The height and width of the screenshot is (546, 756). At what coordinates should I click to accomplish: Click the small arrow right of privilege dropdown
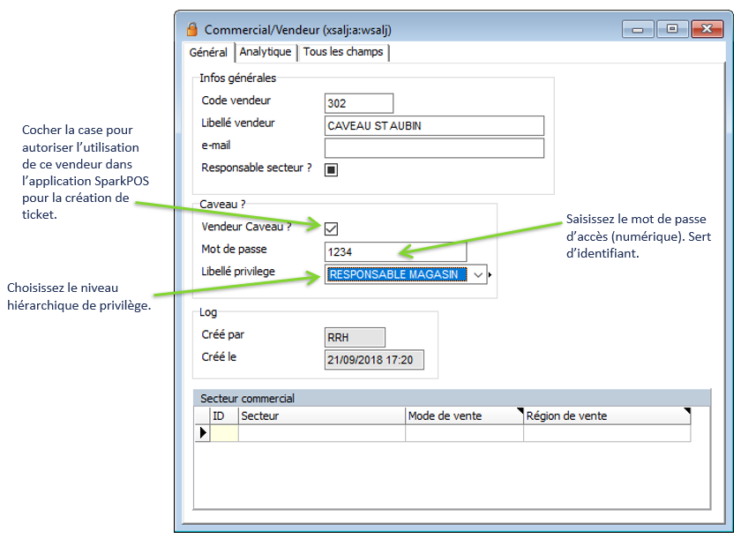pos(490,275)
